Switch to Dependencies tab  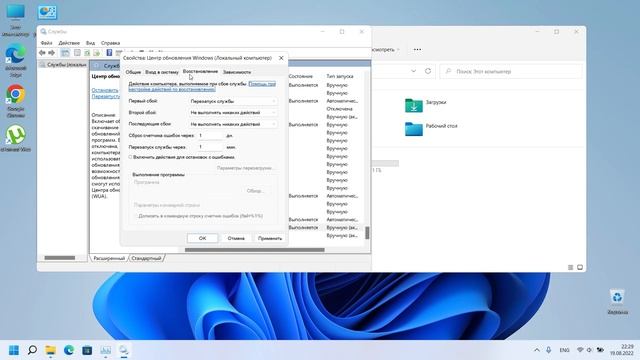pyautogui.click(x=237, y=72)
